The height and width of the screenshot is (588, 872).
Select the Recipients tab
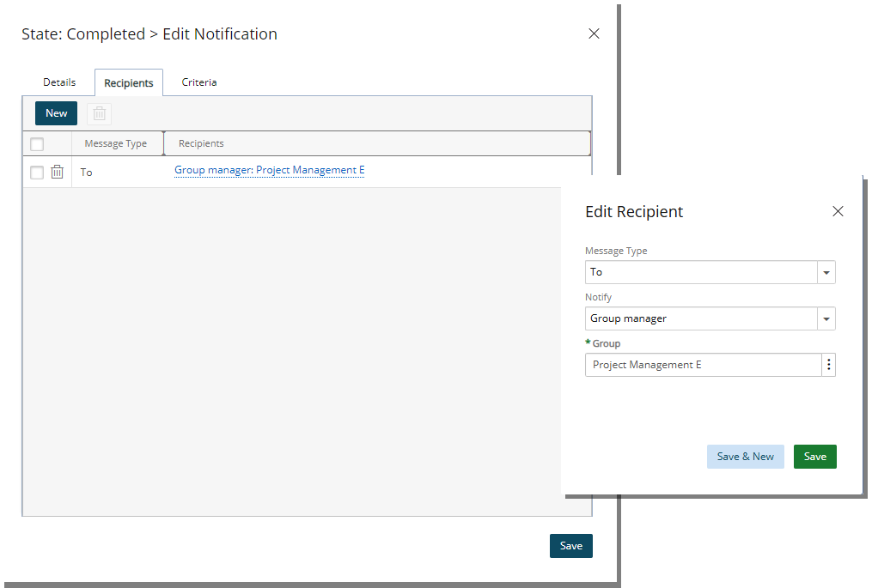pos(129,82)
